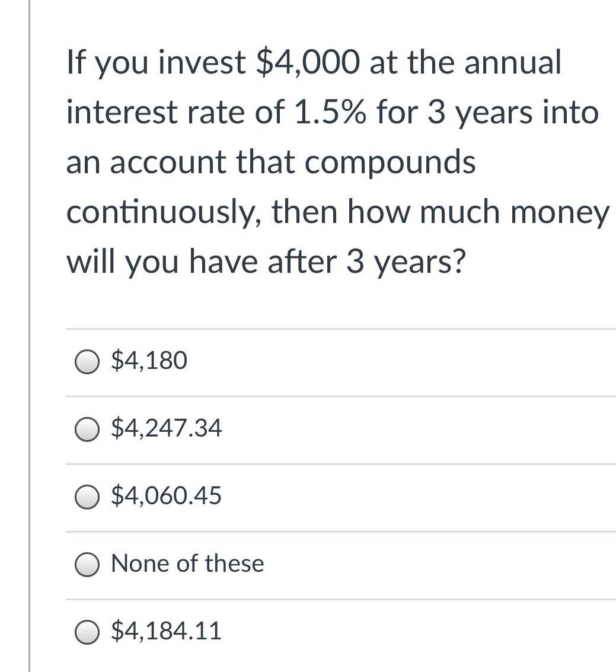Click the $4,060.45 answer text label
616x672 pixels.
click(166, 496)
